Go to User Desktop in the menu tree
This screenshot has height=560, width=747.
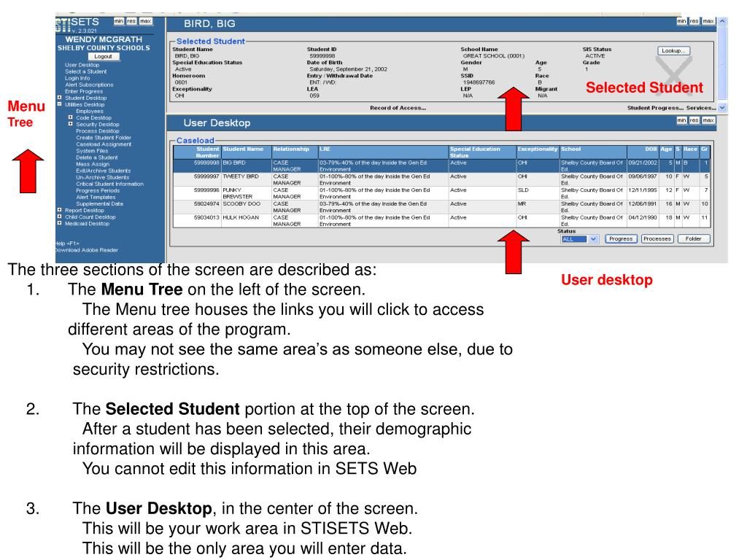[82, 65]
